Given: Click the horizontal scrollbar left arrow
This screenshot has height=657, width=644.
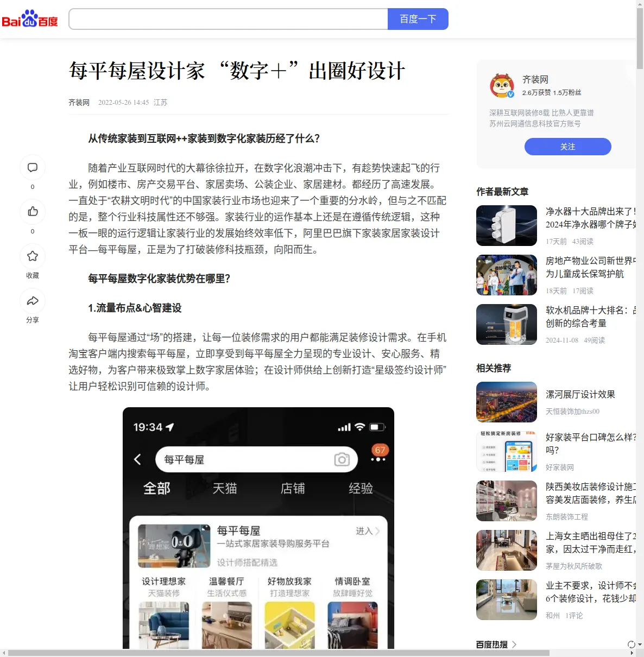Looking at the screenshot, I should coord(3,653).
